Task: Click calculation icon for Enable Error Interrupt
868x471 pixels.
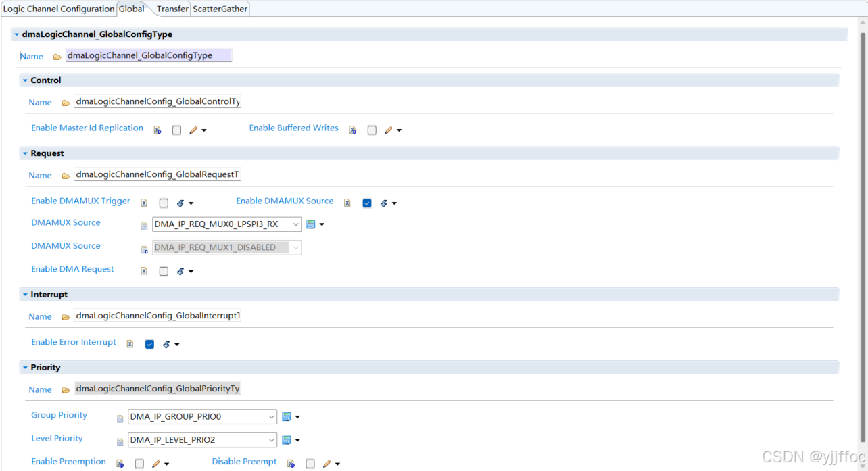Action: (166, 345)
